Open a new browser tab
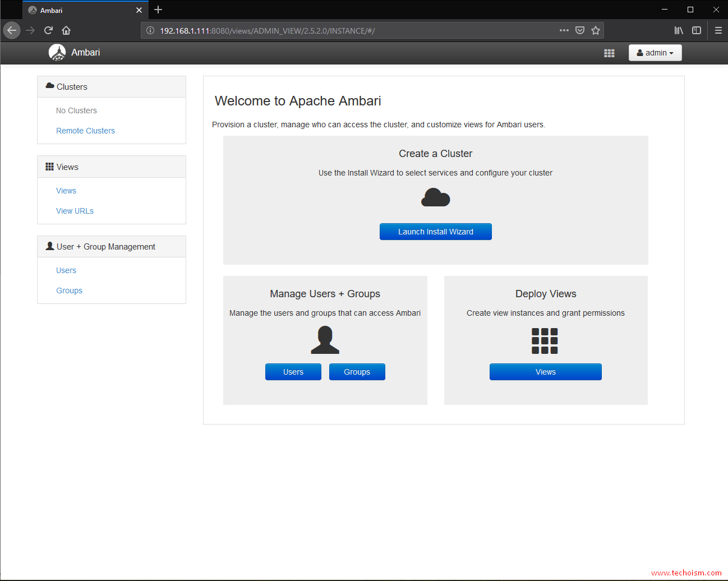Viewport: 728px width, 581px height. coord(158,10)
